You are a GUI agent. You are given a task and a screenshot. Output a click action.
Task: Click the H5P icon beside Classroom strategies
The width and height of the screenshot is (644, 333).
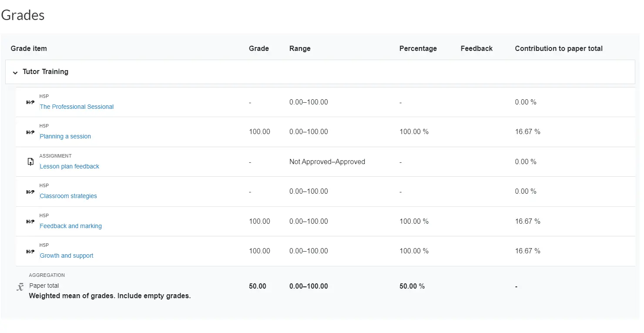(30, 192)
